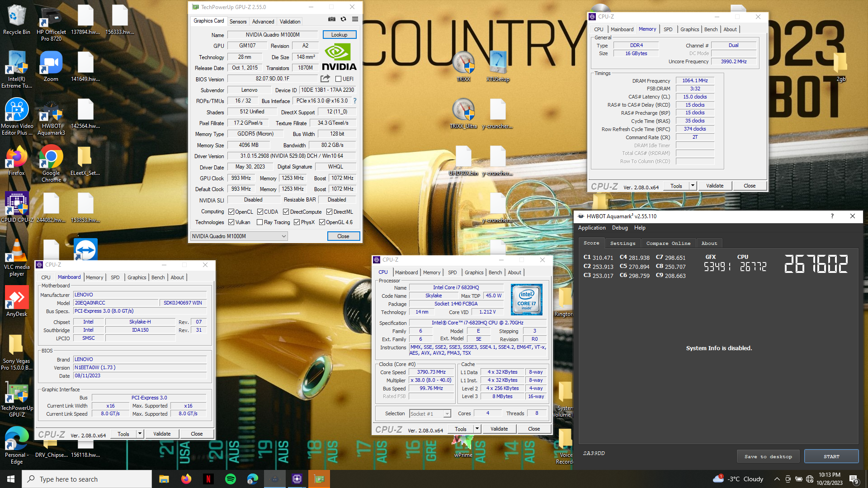868x488 pixels.
Task: Open Netflix from the taskbar
Action: pyautogui.click(x=208, y=479)
